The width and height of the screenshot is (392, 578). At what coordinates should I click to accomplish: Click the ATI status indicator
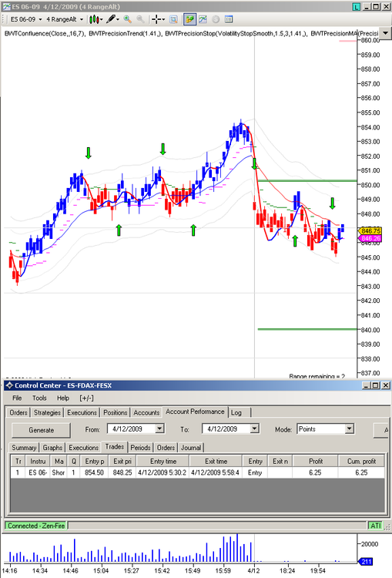click(x=375, y=526)
